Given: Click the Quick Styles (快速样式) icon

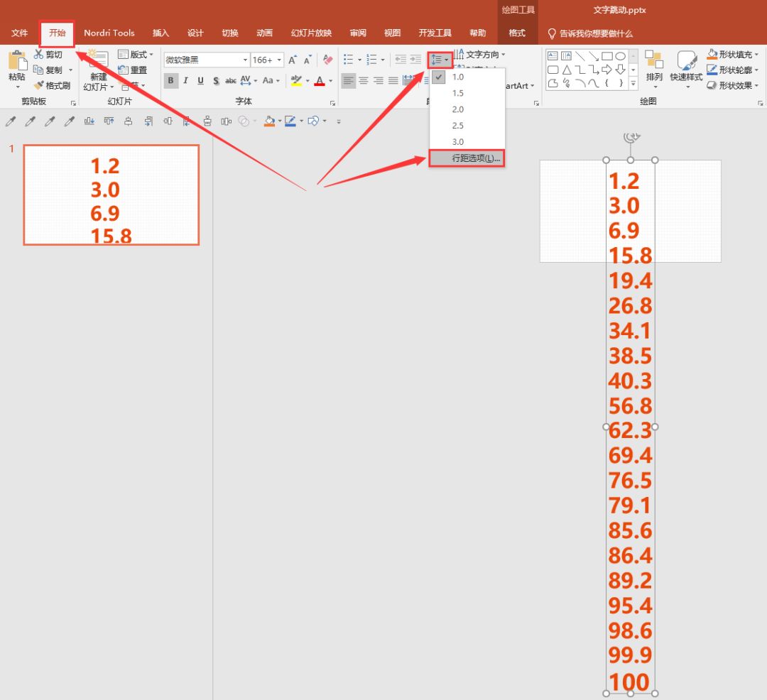Looking at the screenshot, I should click(x=686, y=60).
